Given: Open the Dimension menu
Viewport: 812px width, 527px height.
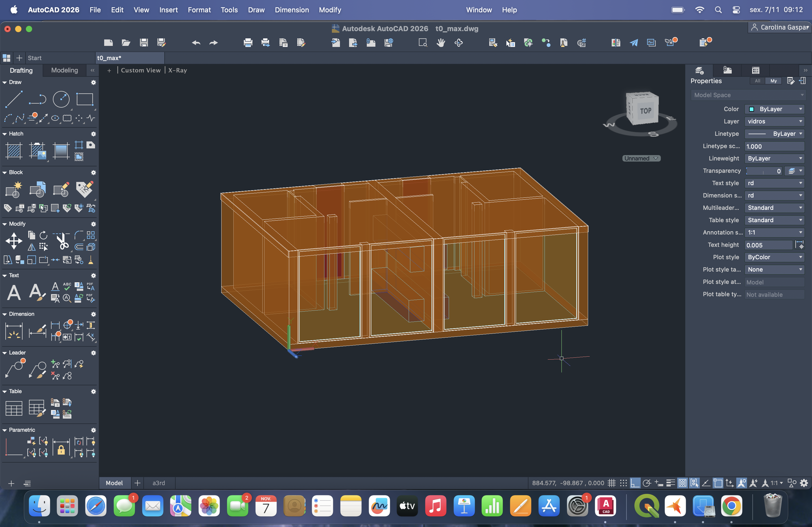Looking at the screenshot, I should [292, 10].
